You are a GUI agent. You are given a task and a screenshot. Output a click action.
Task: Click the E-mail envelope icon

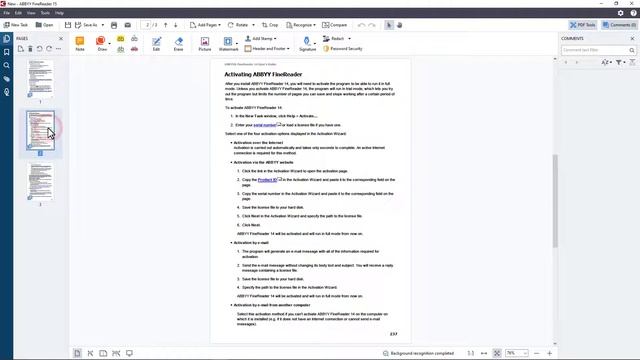pos(128,25)
